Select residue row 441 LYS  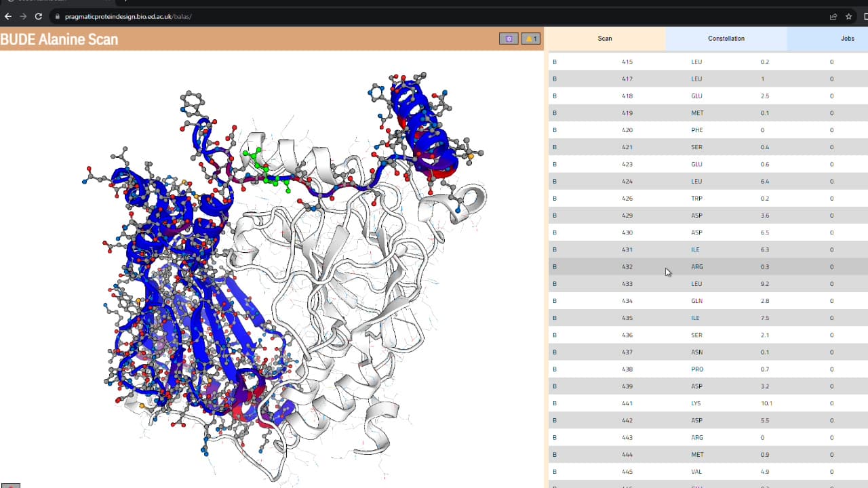(708, 403)
